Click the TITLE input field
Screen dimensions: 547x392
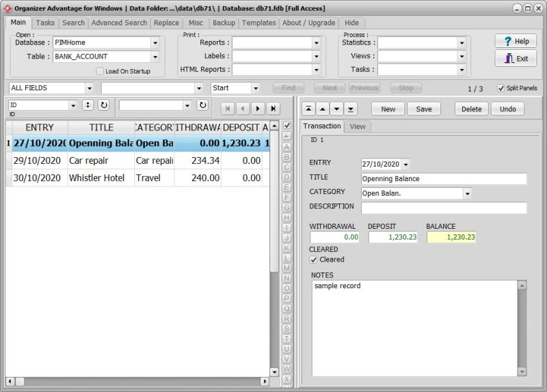point(444,179)
